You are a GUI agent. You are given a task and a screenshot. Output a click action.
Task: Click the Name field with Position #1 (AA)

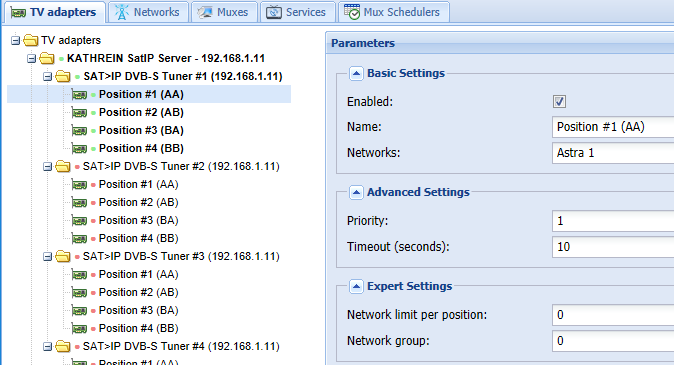613,127
